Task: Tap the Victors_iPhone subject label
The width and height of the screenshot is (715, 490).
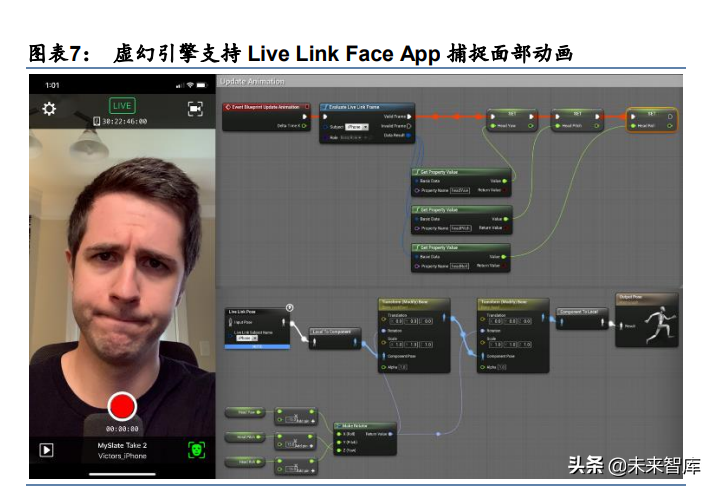Action: [x=122, y=456]
